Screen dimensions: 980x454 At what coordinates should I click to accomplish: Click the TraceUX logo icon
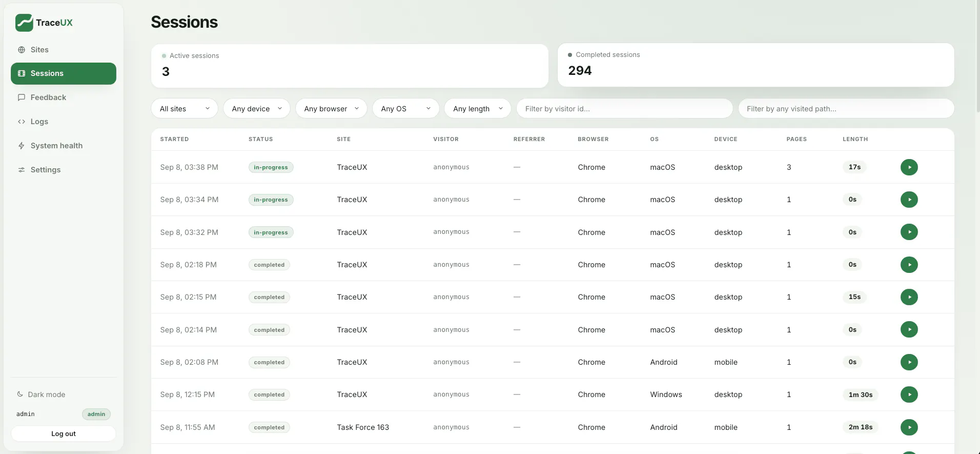coord(24,23)
